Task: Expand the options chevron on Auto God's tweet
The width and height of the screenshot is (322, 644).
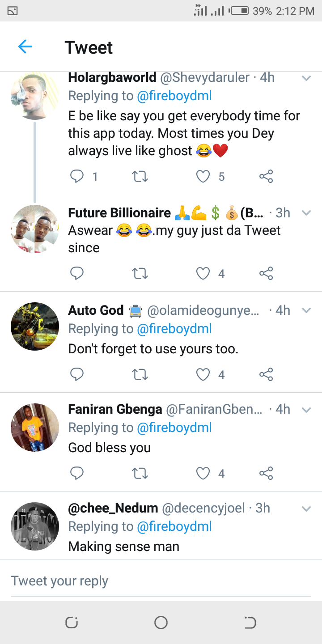Action: [306, 310]
